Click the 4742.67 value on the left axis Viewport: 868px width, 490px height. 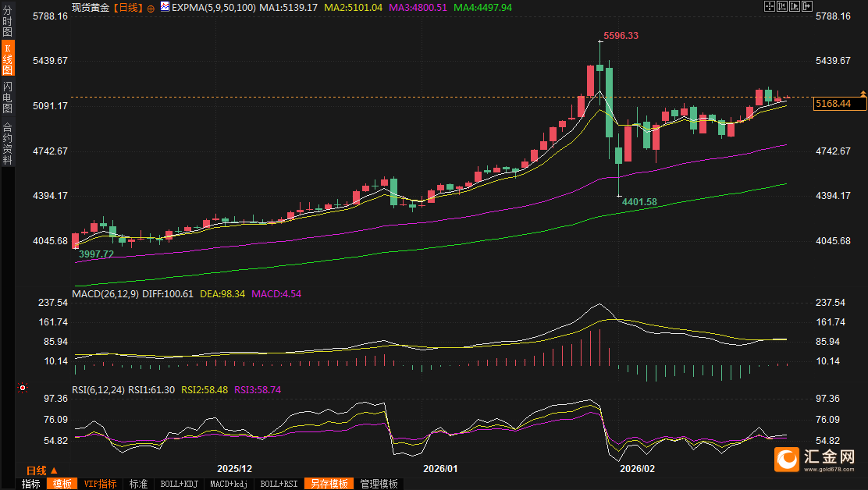coord(51,151)
